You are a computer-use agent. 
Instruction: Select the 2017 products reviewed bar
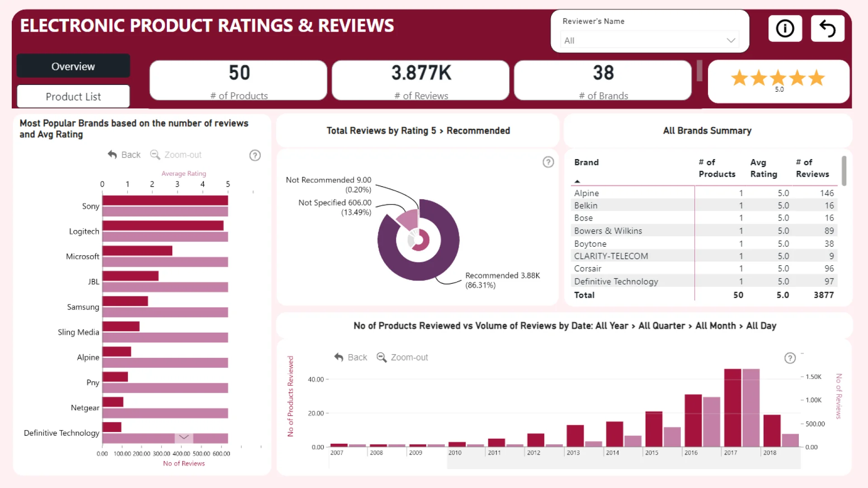732,408
